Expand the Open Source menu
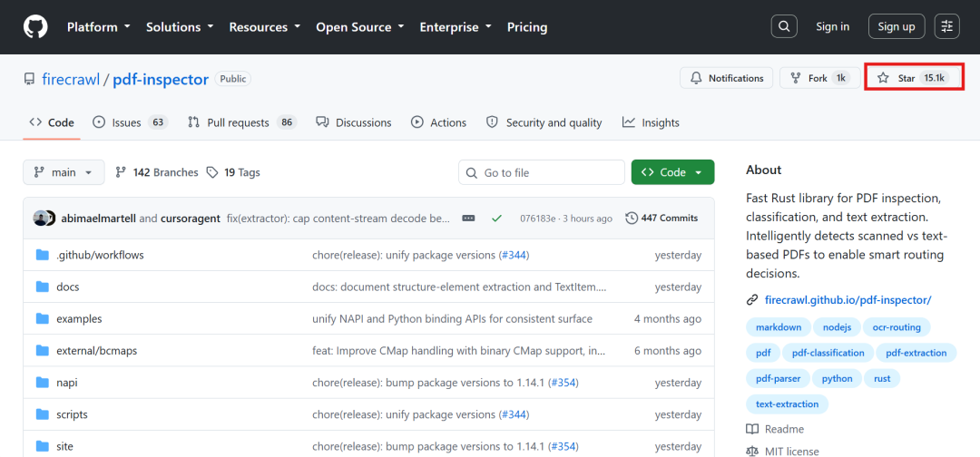 click(360, 27)
